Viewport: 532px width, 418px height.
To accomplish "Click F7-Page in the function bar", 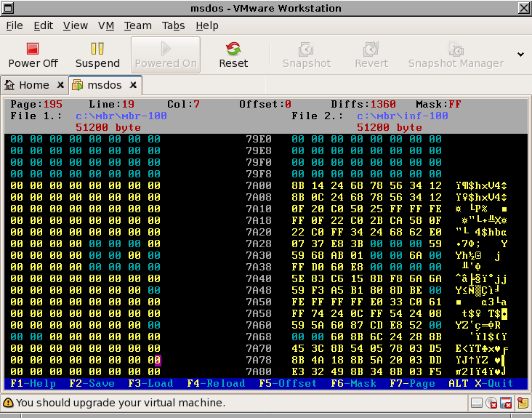I will click(413, 383).
